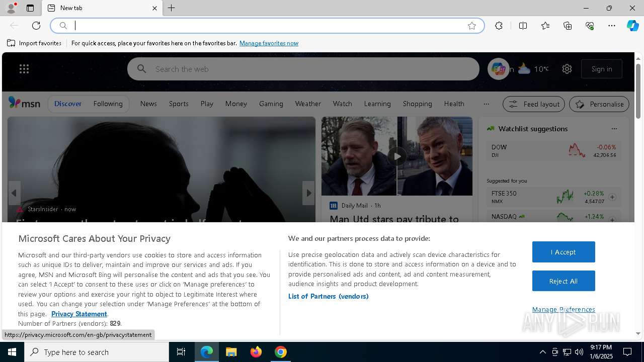Open Money category
Viewport: 644px width, 362px height.
(236, 104)
